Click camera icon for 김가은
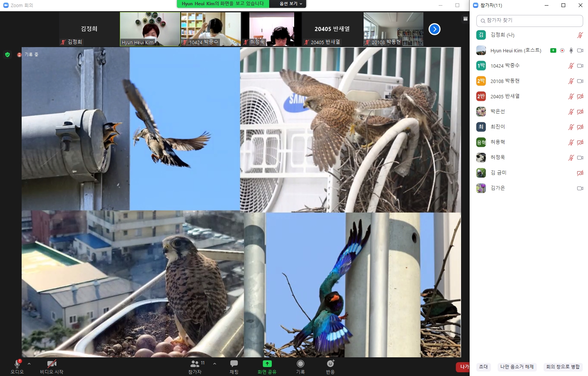 point(580,188)
